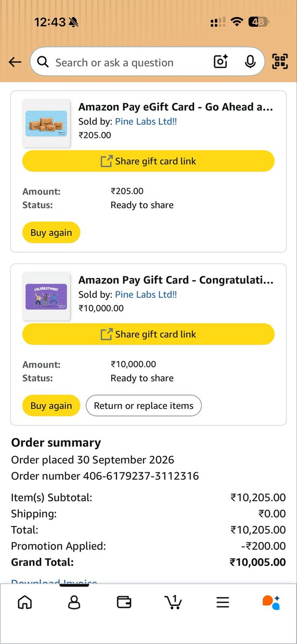The image size is (297, 644).
Task: Open the shopping cart icon
Action: pos(173,602)
